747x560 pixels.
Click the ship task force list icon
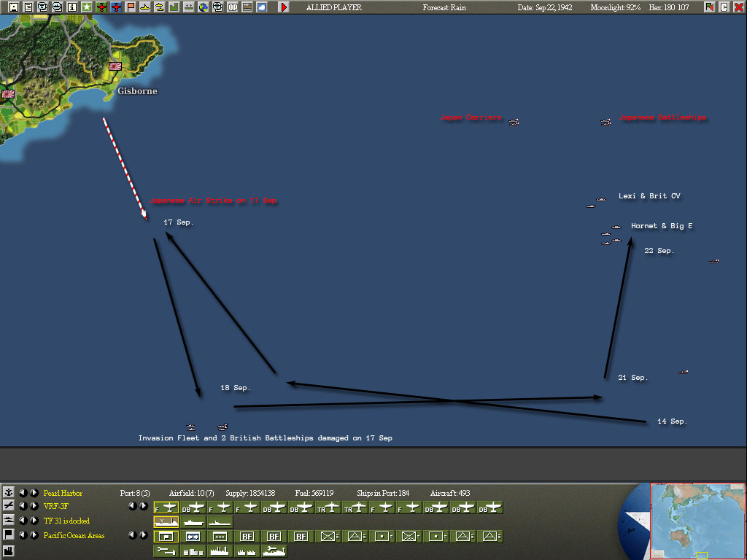(8, 520)
